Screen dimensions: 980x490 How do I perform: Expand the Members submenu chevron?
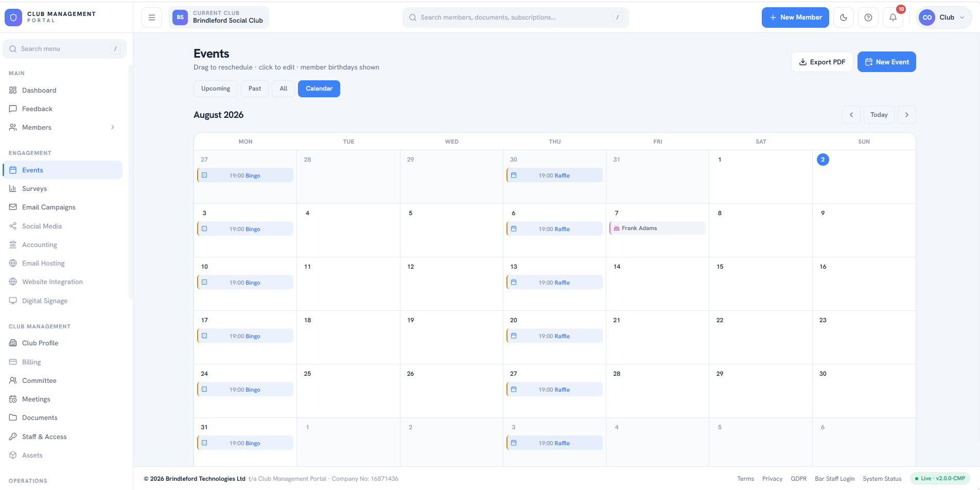click(113, 127)
